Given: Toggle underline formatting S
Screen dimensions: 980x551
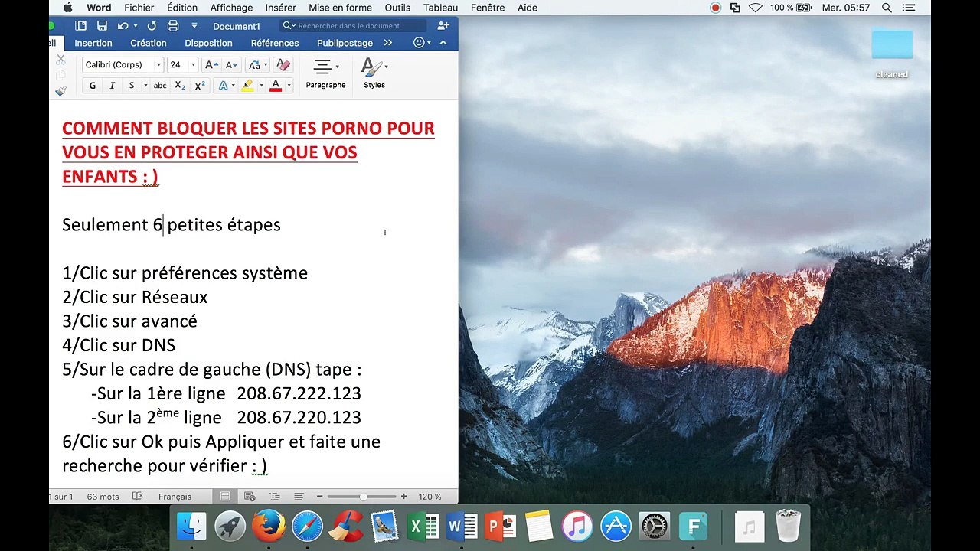Looking at the screenshot, I should point(132,86).
